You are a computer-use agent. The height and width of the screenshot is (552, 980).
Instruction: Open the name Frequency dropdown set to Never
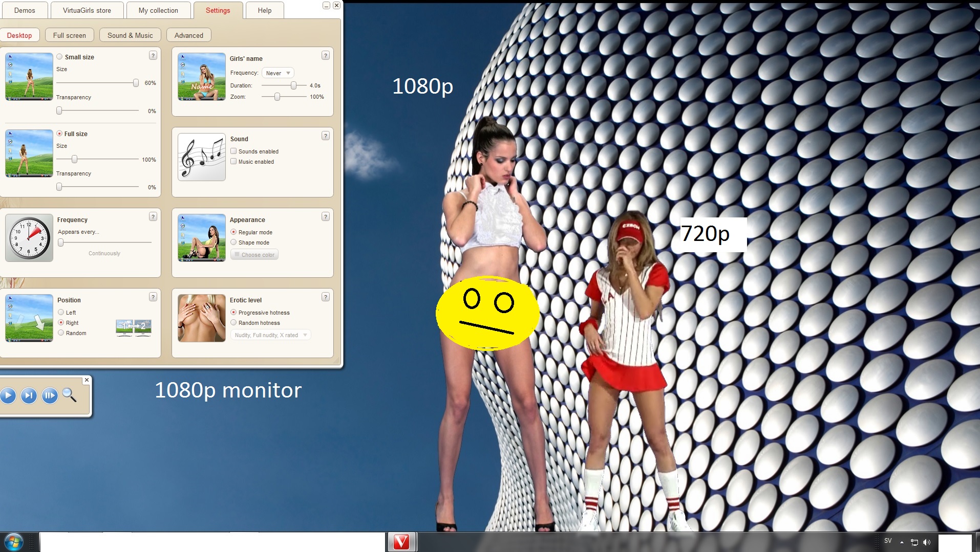(x=278, y=73)
